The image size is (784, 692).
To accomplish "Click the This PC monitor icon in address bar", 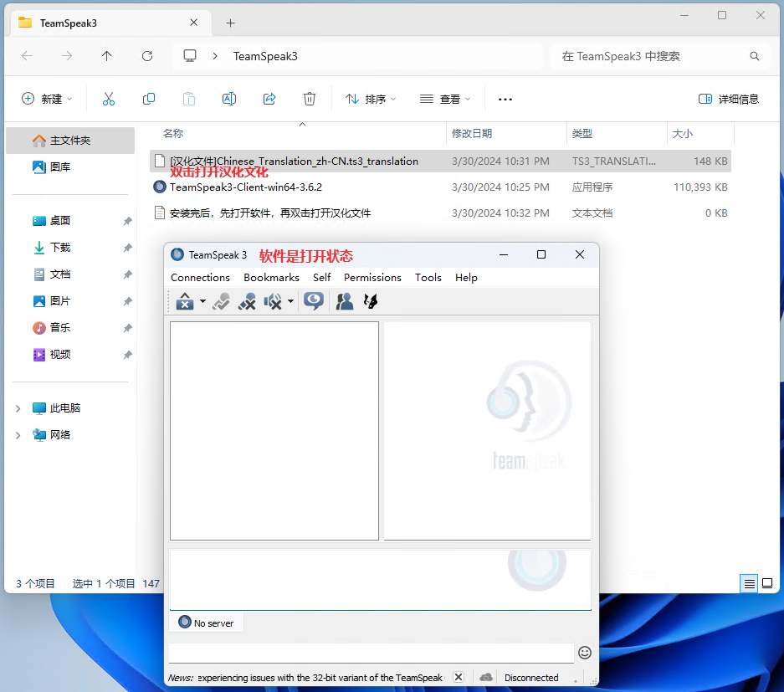I will click(x=189, y=56).
